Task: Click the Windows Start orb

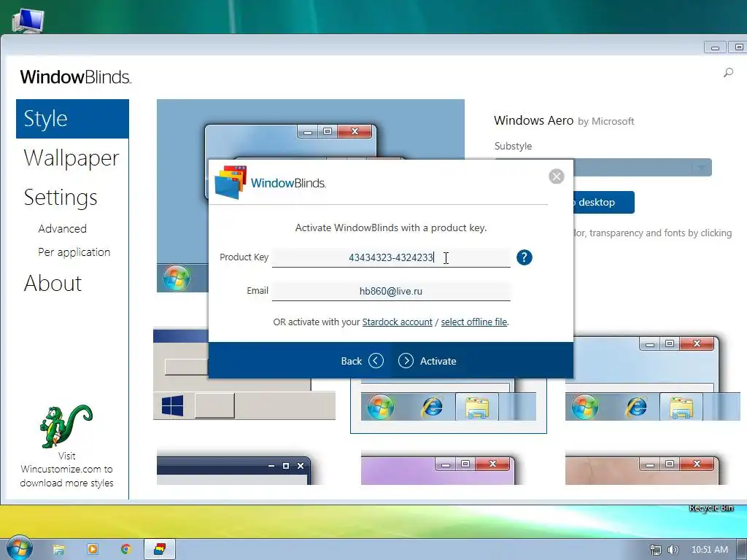Action: 20,548
